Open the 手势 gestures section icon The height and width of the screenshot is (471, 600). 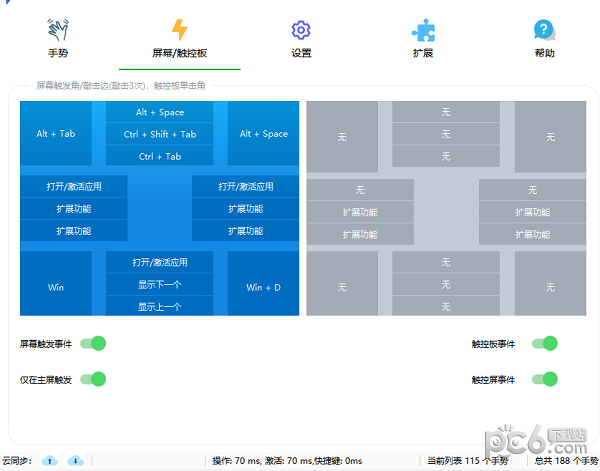tap(58, 30)
